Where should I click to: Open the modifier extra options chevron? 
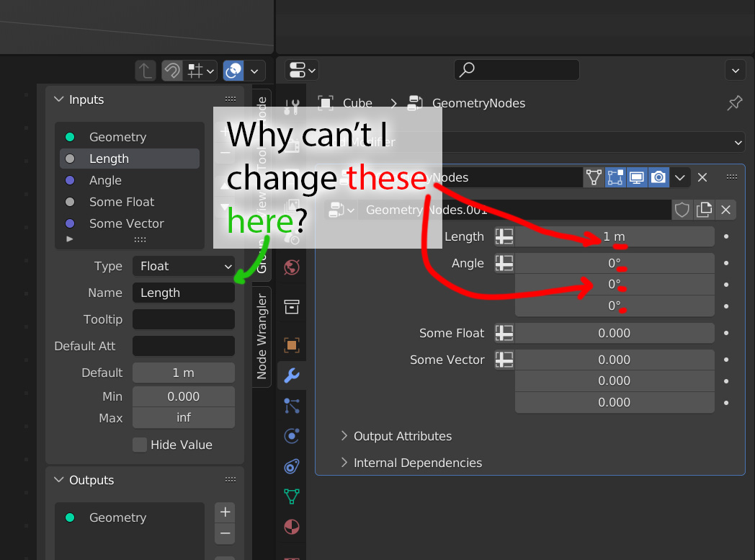[x=680, y=177]
